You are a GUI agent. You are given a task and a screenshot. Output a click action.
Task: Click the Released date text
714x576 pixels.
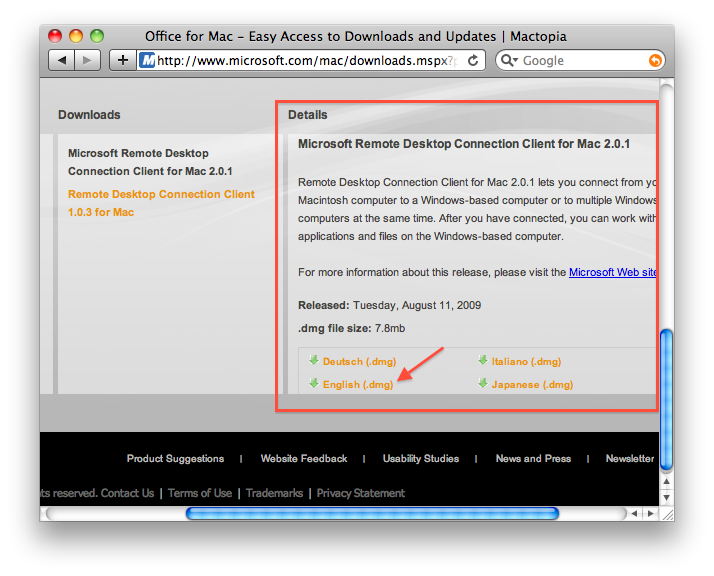(390, 305)
